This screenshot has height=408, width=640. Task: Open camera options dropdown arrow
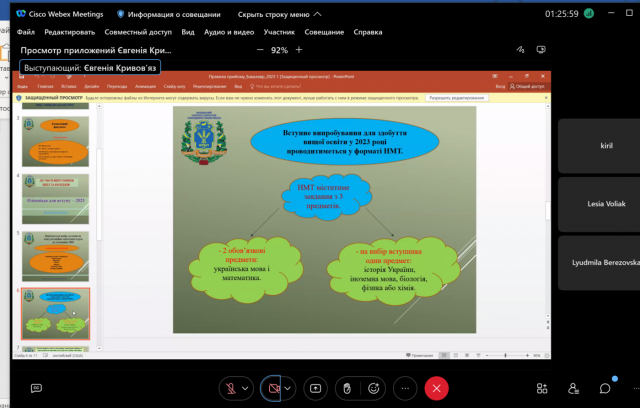[289, 388]
